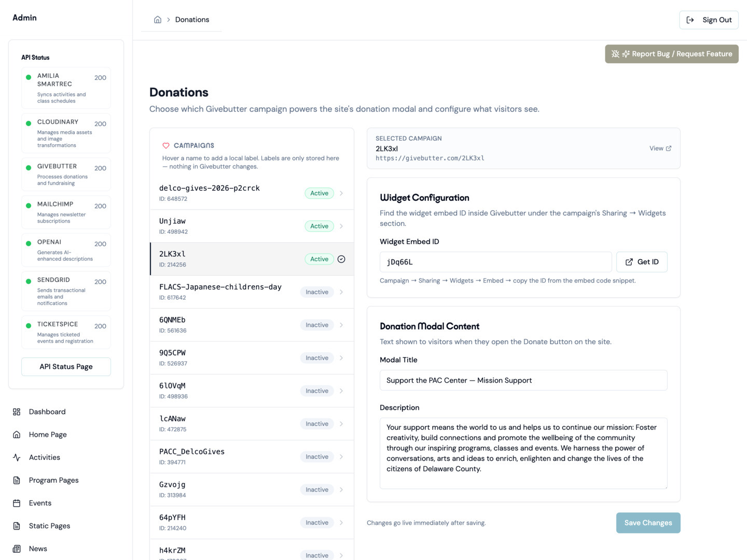Expand the FLACS-Japanese-childrens-day chevron

pos(341,292)
